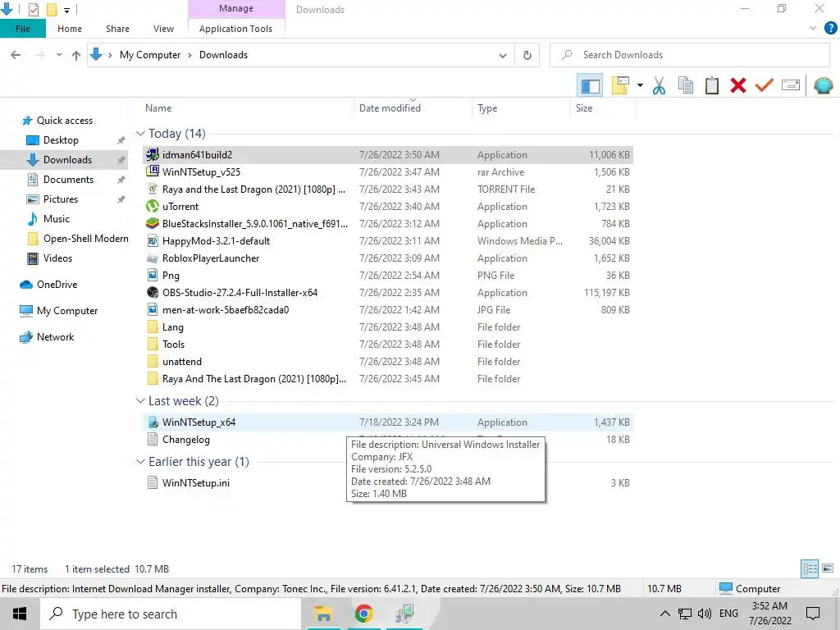Screen dimensions: 840x630
Task: Click the Manage contextual tab
Action: [x=236, y=8]
